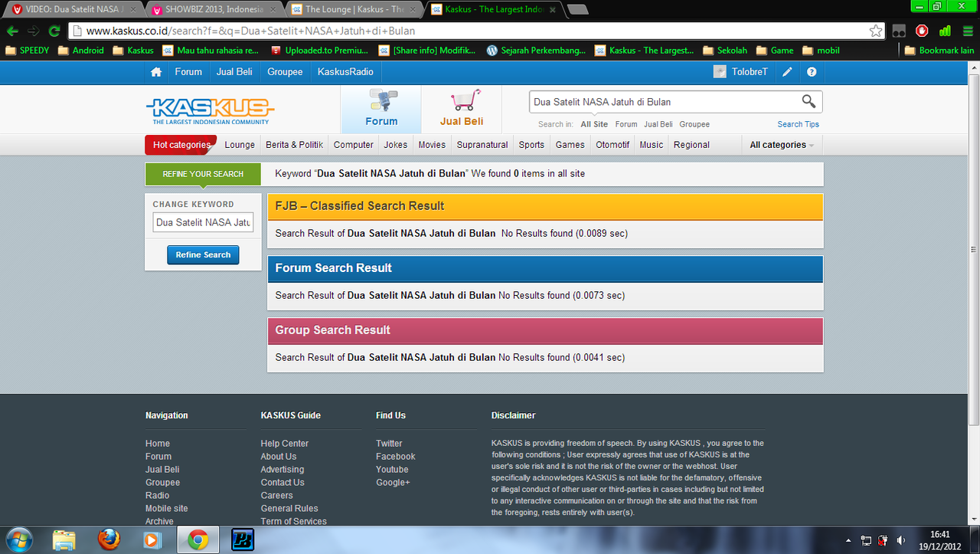Open the mobil bookmark folder
Screen dimensions: 980x554
click(821, 51)
